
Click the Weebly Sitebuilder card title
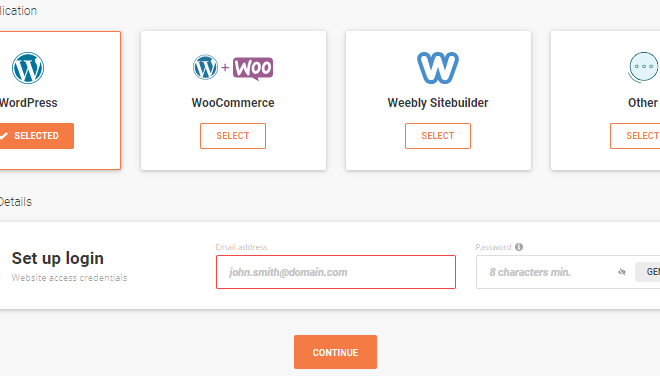click(438, 103)
